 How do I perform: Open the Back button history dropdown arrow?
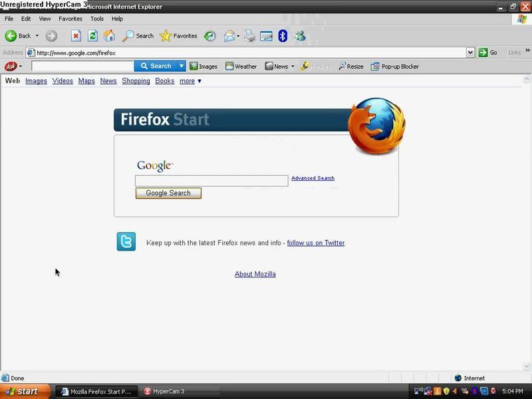pos(37,36)
